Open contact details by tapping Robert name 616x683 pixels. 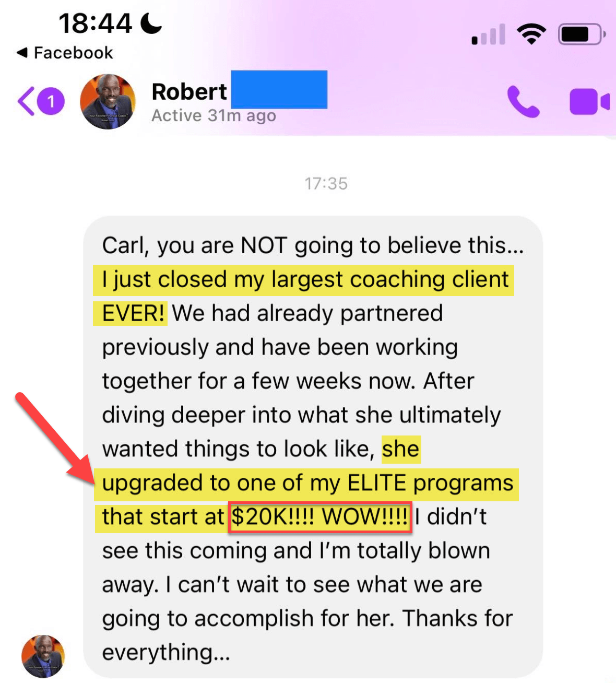(x=189, y=91)
